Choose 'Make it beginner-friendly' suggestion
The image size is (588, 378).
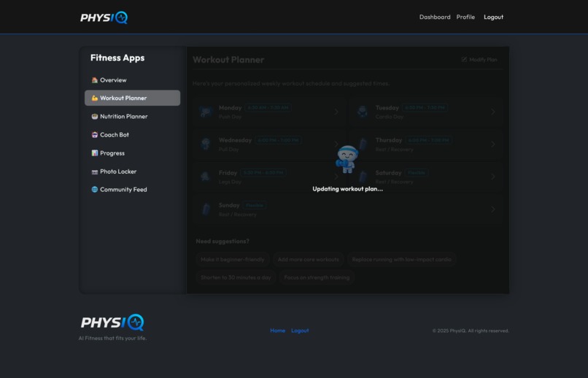(x=233, y=259)
